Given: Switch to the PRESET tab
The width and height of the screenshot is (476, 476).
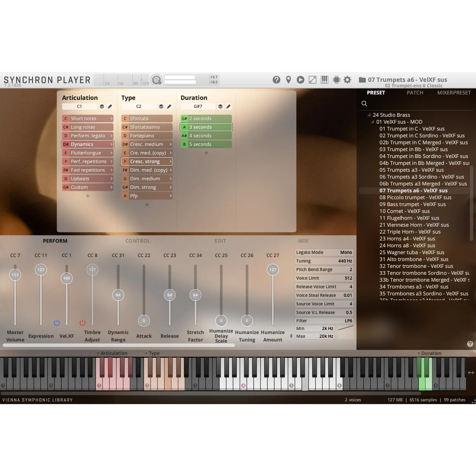Looking at the screenshot, I should tap(376, 93).
